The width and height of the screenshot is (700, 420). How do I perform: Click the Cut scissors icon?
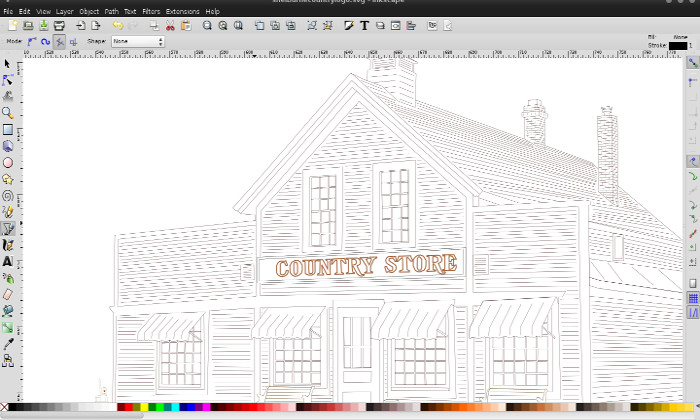click(171, 25)
